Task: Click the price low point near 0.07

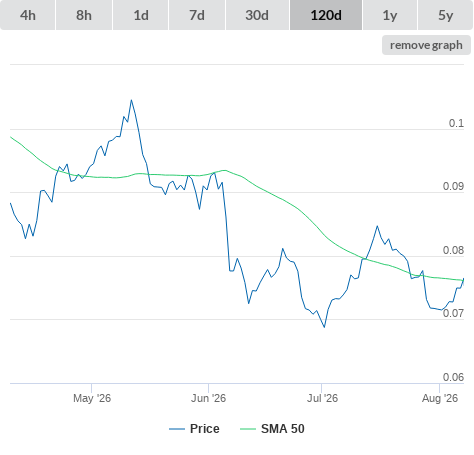Action: (324, 327)
